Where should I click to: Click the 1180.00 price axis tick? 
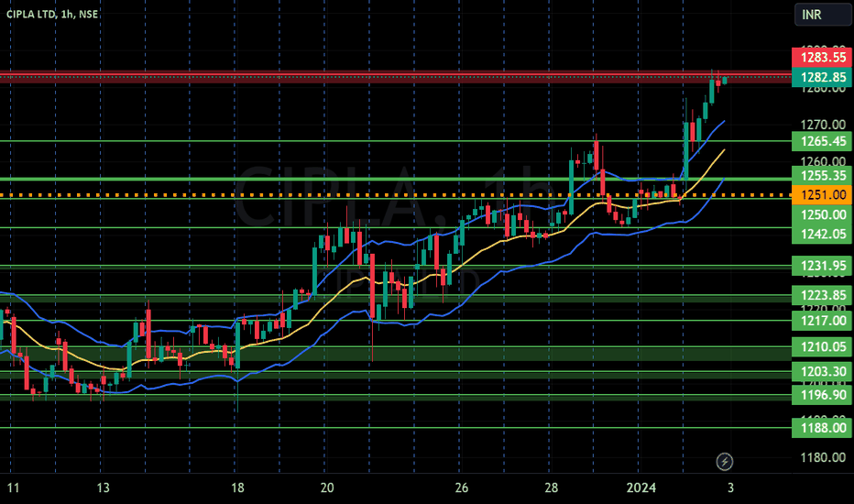[x=823, y=457]
